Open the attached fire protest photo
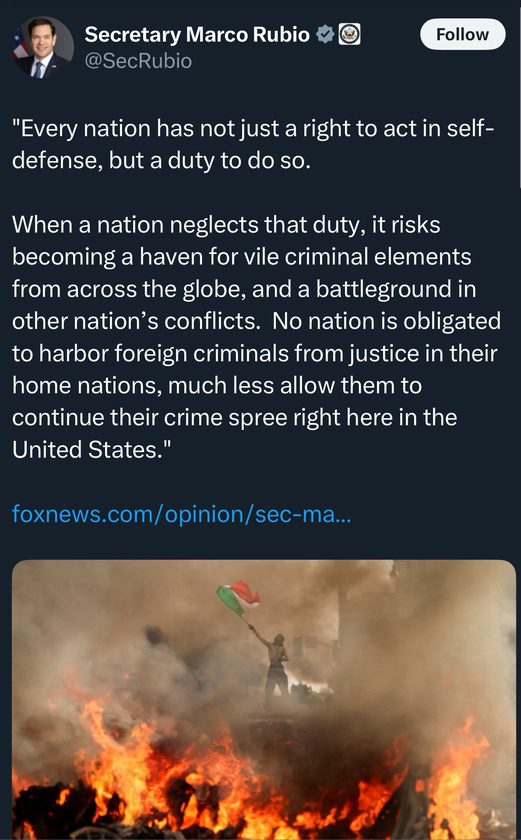The height and width of the screenshot is (840, 521). pyautogui.click(x=263, y=700)
